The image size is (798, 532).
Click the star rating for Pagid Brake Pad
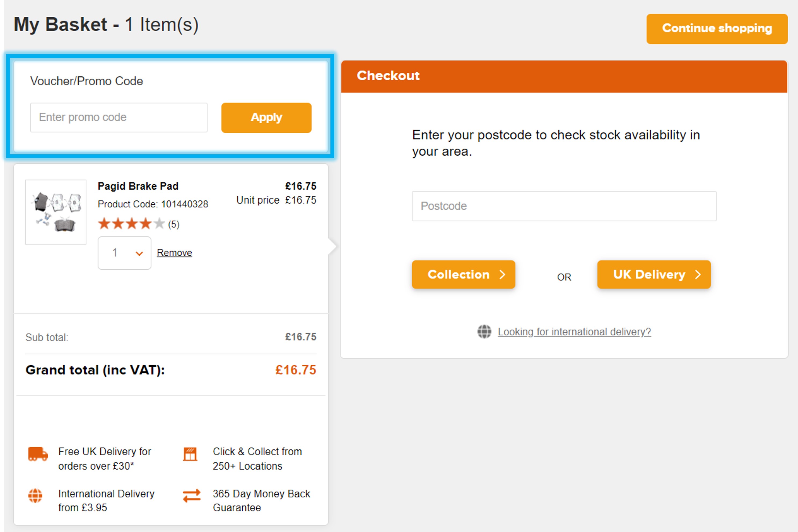(131, 224)
